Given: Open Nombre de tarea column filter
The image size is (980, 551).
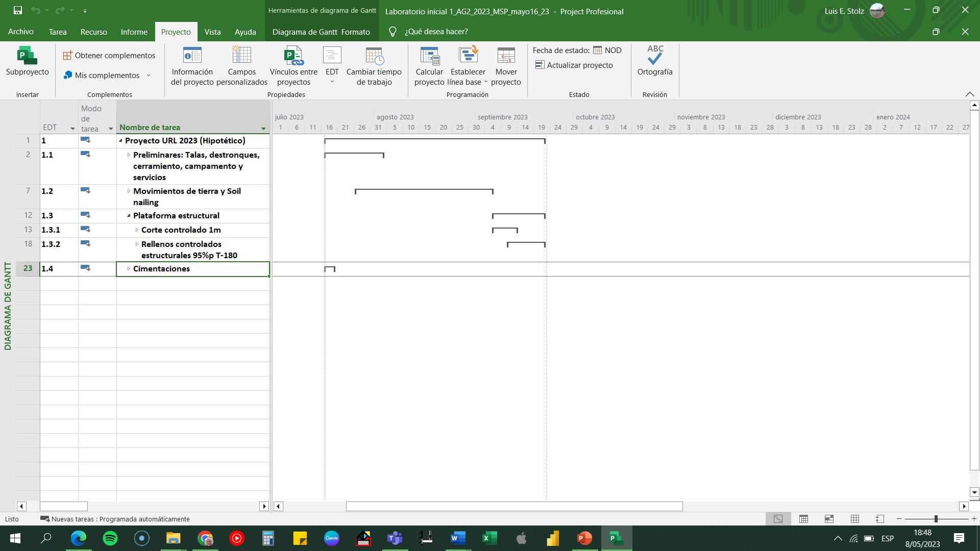Looking at the screenshot, I should pos(263,129).
